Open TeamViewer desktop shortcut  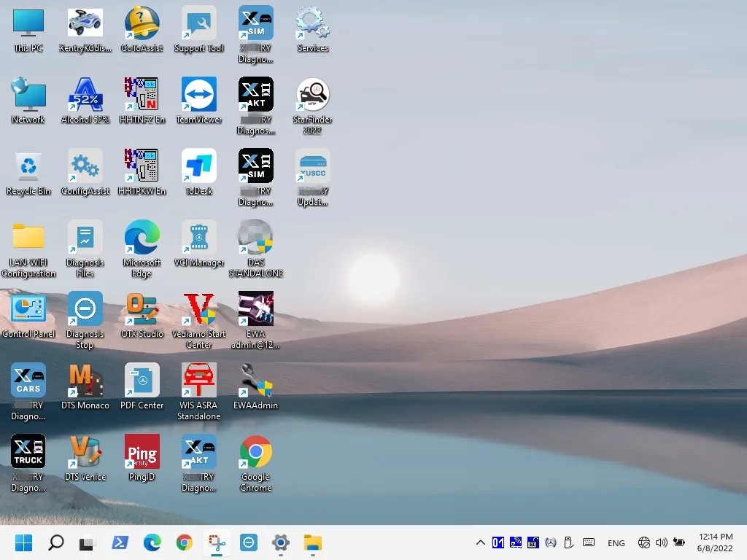(x=198, y=96)
